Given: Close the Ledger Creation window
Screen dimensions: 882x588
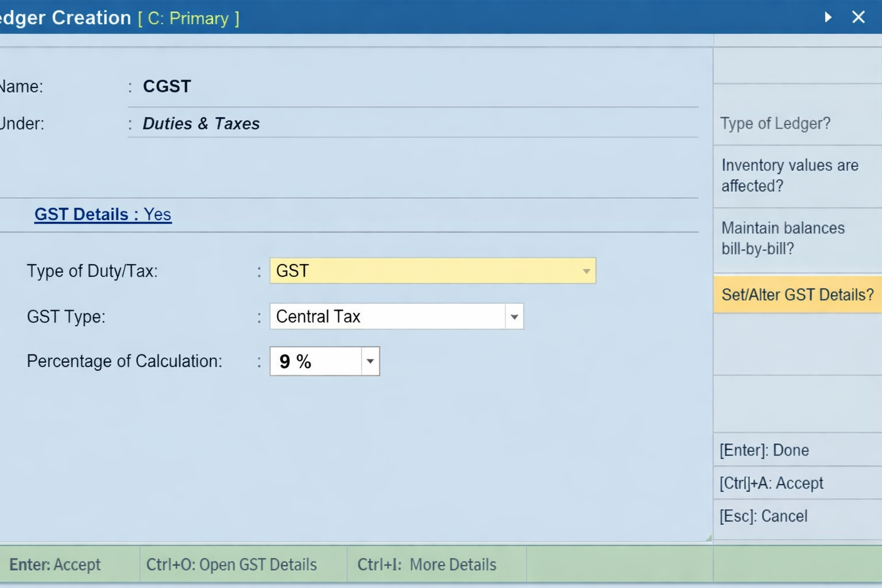Looking at the screenshot, I should click(x=858, y=17).
